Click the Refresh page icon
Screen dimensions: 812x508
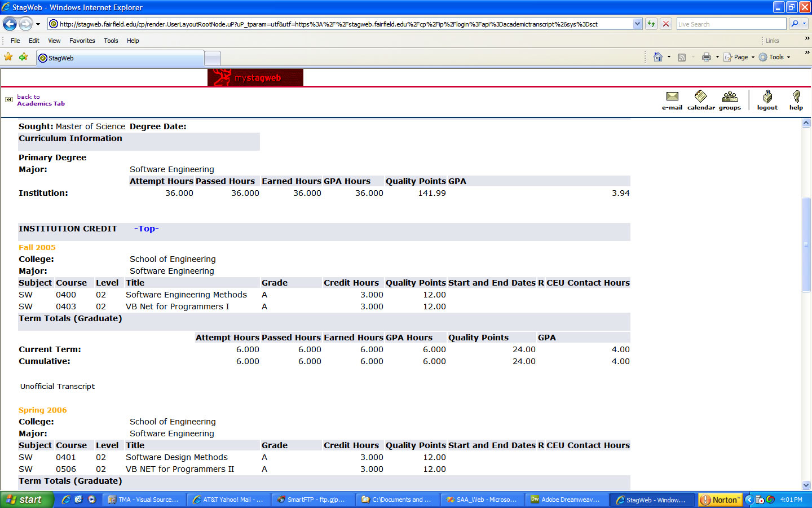(x=651, y=24)
